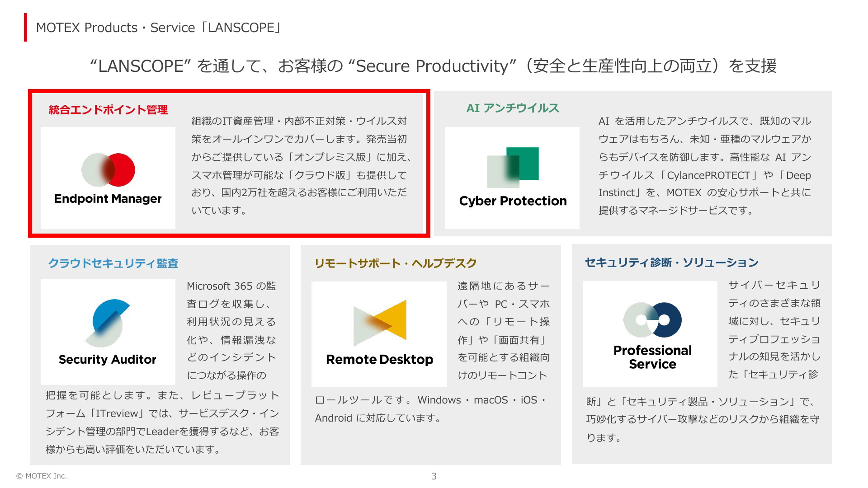Viewport: 868px width, 488px height.
Task: Click the line mentioning CylancePROTECT
Action: pyautogui.click(x=705, y=175)
